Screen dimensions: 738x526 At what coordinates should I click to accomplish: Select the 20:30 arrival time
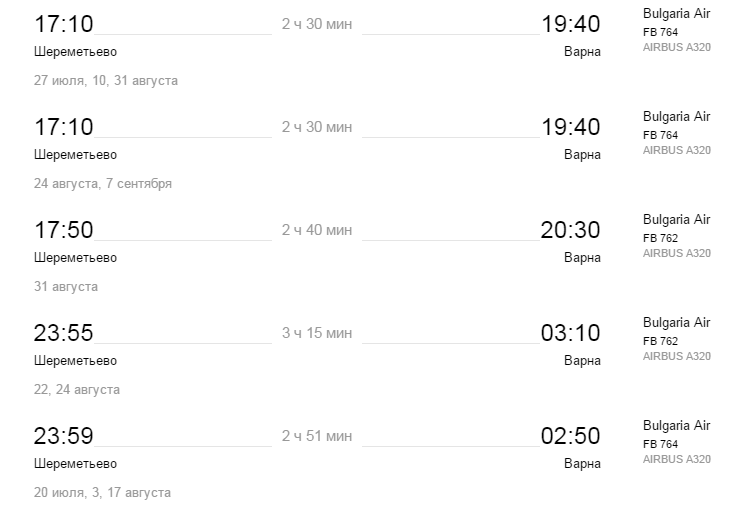coord(570,230)
